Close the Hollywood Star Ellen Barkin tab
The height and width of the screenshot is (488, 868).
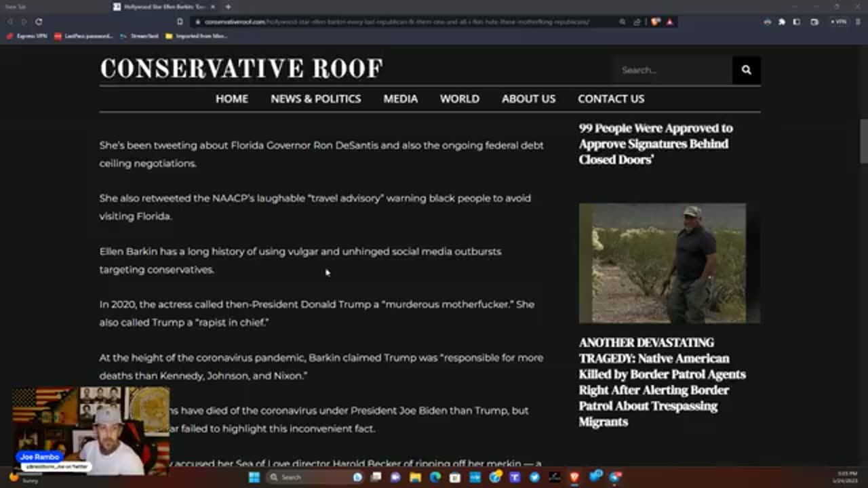214,6
